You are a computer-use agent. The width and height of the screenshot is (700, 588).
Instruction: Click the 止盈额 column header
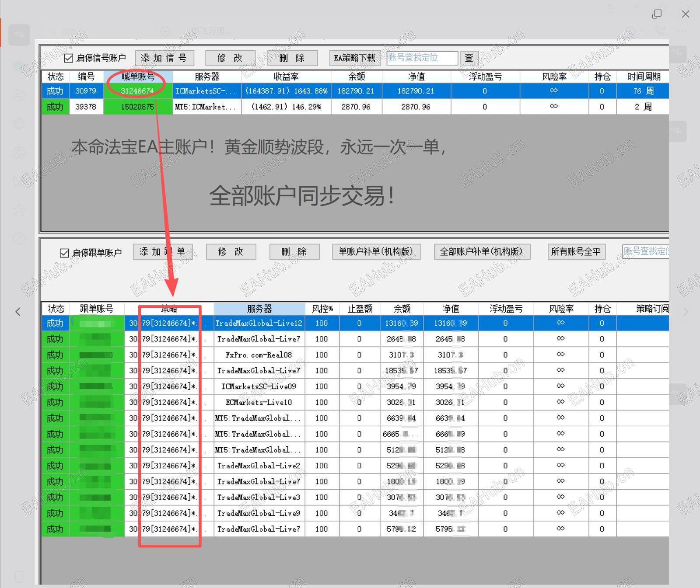point(360,309)
